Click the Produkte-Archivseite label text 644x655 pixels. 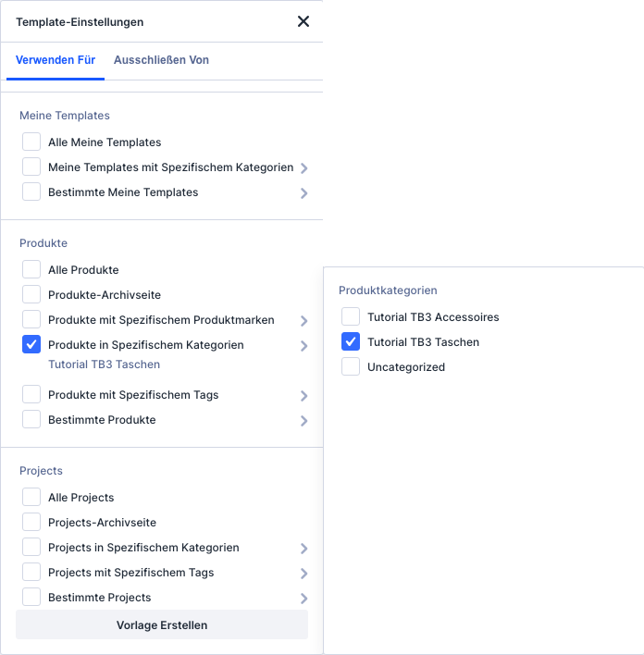coord(105,295)
